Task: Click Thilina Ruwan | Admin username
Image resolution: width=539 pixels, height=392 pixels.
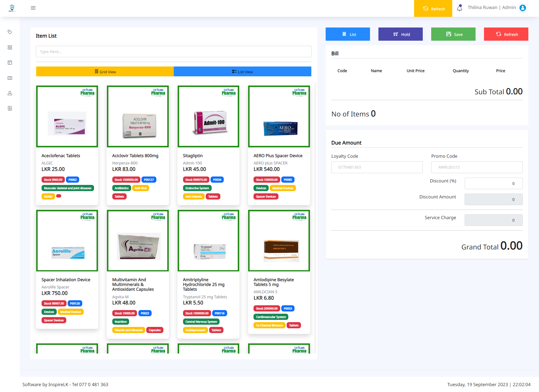Action: (492, 8)
